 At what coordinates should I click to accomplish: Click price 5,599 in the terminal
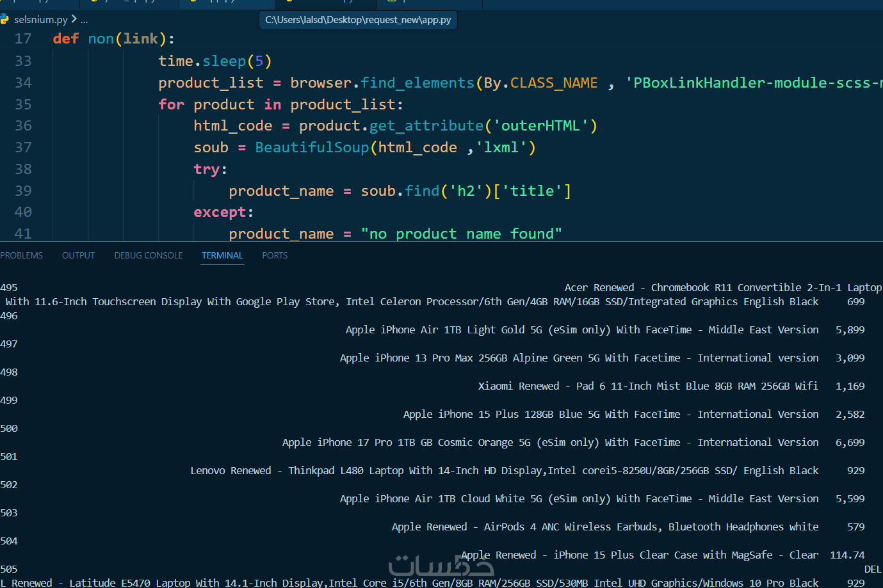click(850, 499)
